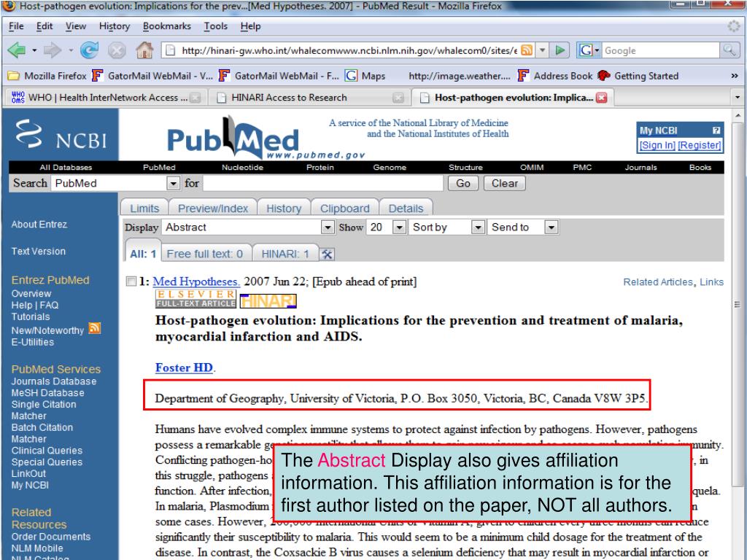Viewport: 747px width, 560px height.
Task: Click the RSS icon next to New/Noteworthy
Action: (x=95, y=328)
